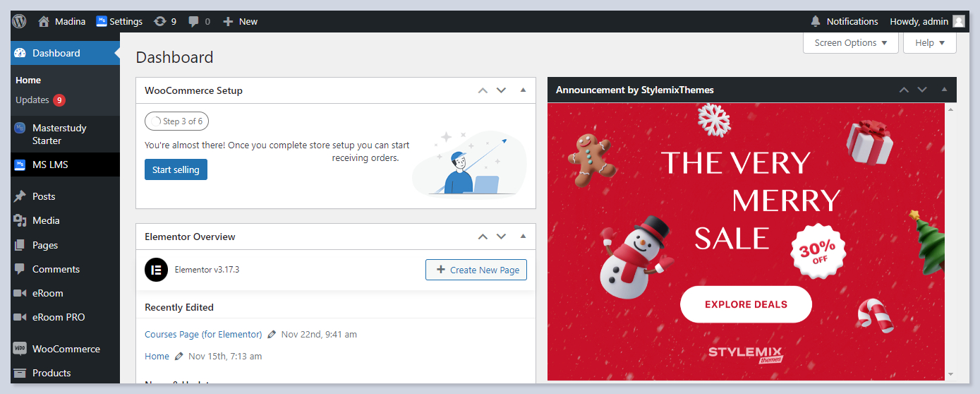Click the comments bubble icon in admin bar
This screenshot has height=394, width=980.
[194, 21]
